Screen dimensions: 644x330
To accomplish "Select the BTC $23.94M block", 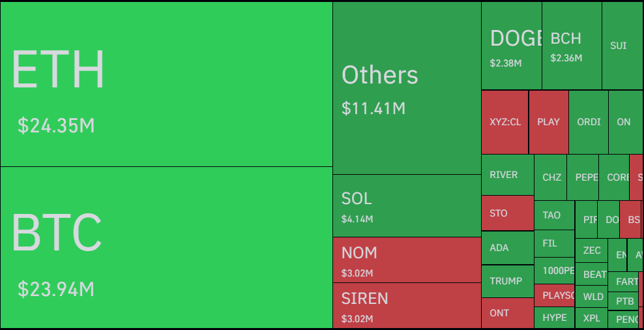I will click(x=166, y=247).
